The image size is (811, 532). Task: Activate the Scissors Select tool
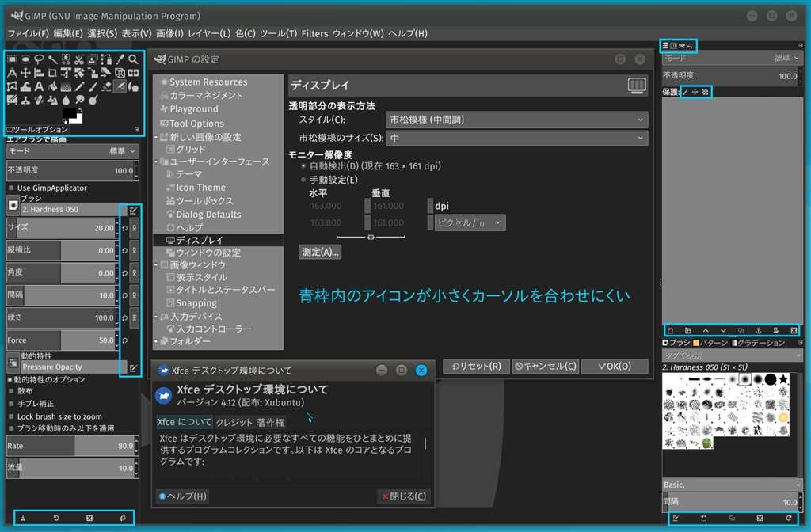[79, 59]
